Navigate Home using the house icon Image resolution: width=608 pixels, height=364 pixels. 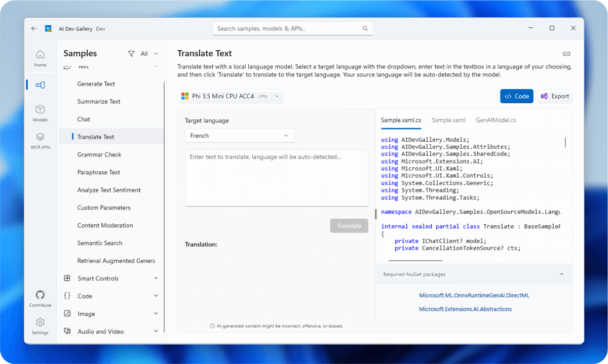[x=40, y=54]
